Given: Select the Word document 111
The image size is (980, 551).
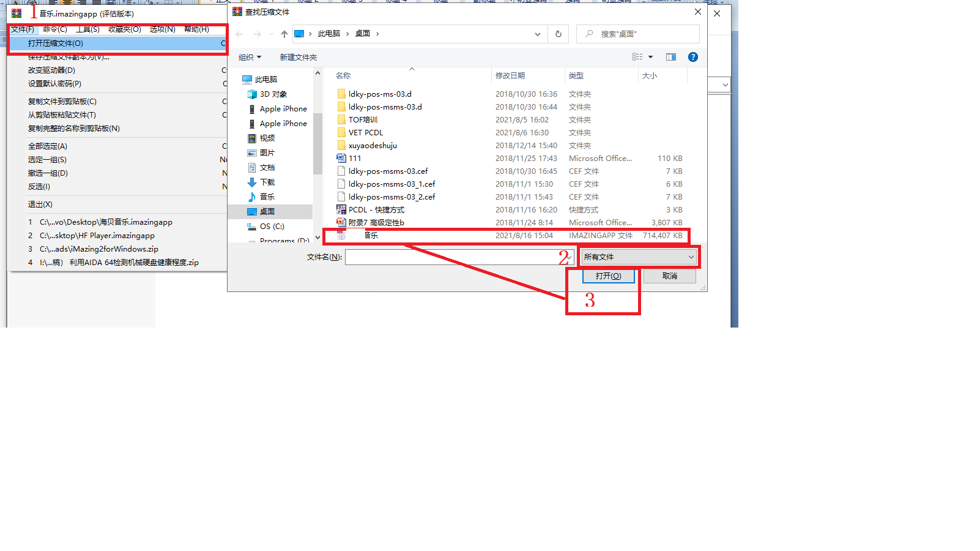Looking at the screenshot, I should [x=355, y=159].
